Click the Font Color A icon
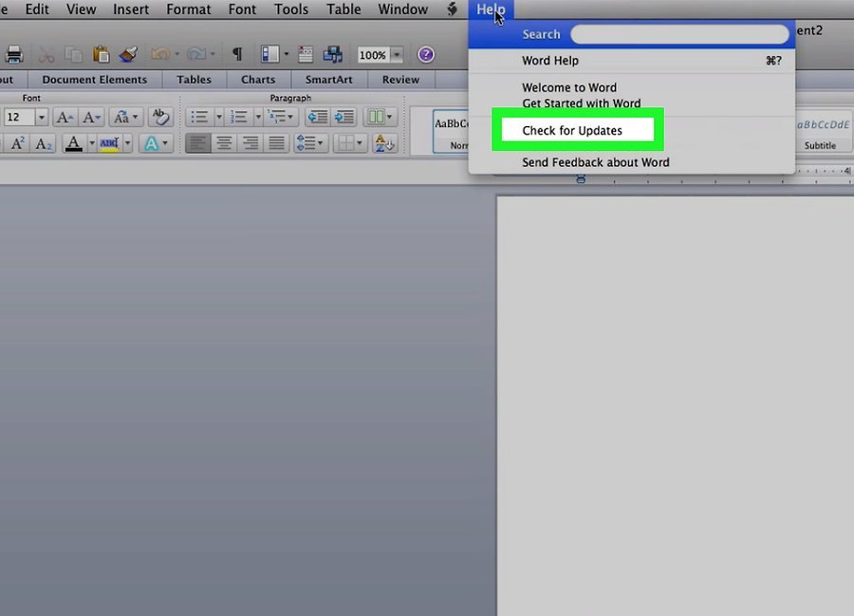The width and height of the screenshot is (854, 616). 73,143
